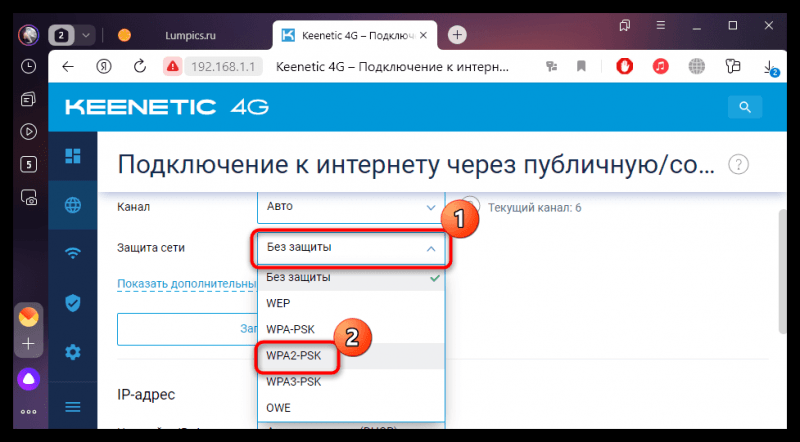The width and height of the screenshot is (800, 442).
Task: Select the WEP option in the list
Action: click(x=351, y=304)
